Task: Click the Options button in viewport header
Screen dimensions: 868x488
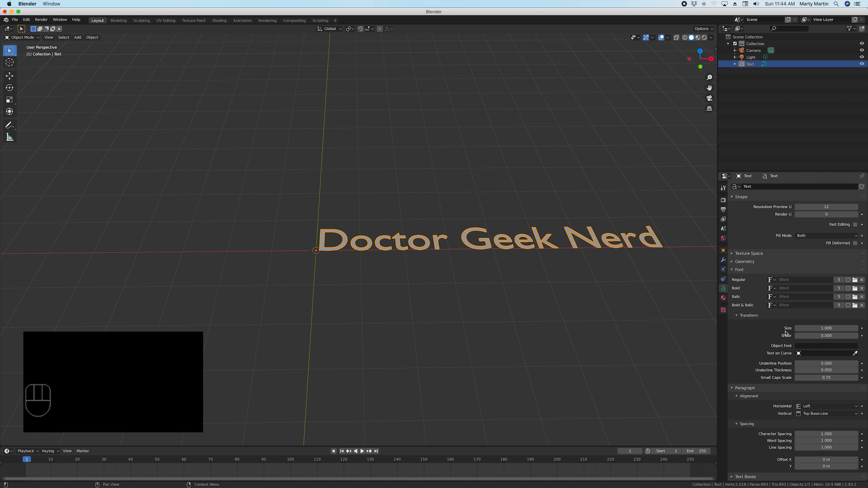Action: tap(703, 28)
